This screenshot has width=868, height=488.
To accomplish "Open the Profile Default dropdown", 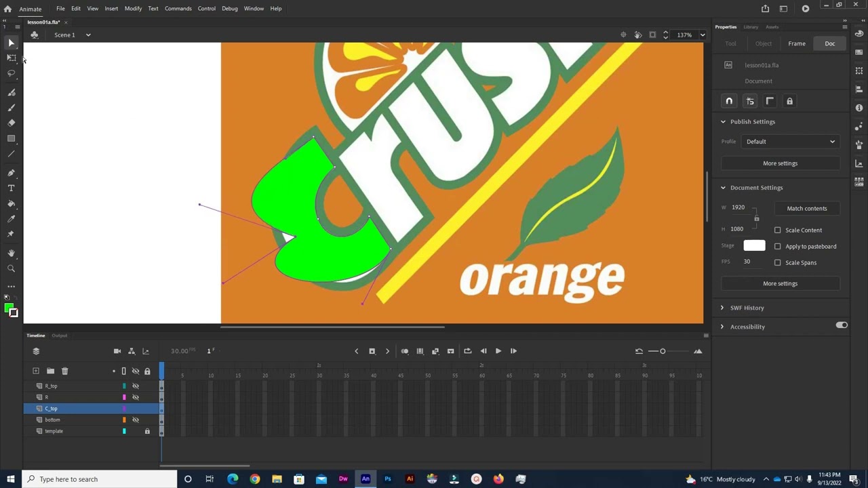I will (x=791, y=142).
